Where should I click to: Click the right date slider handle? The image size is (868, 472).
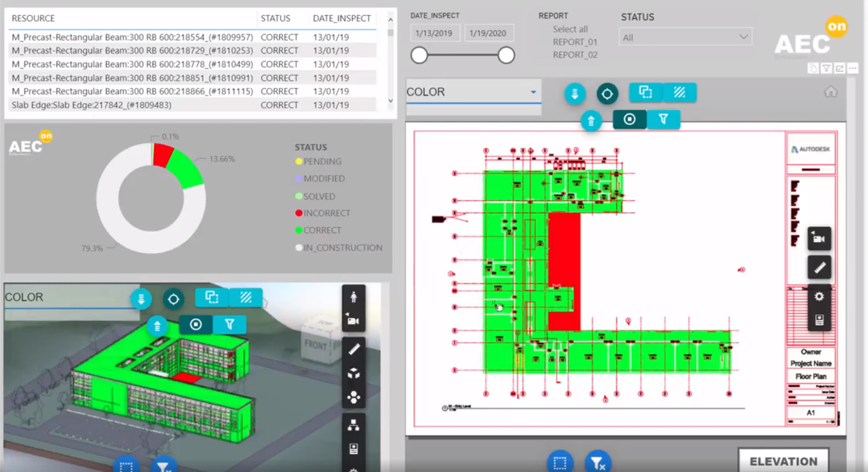click(506, 55)
